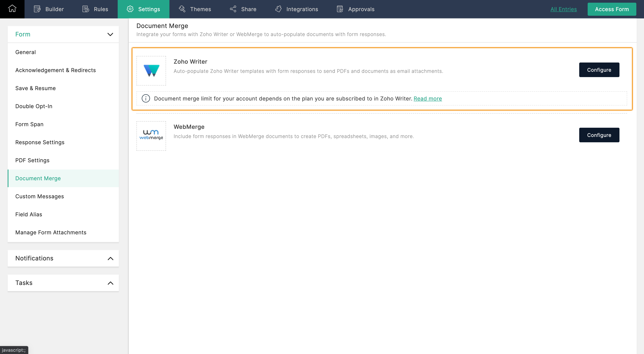
Task: Configure the WebMerge integration
Action: [599, 135]
